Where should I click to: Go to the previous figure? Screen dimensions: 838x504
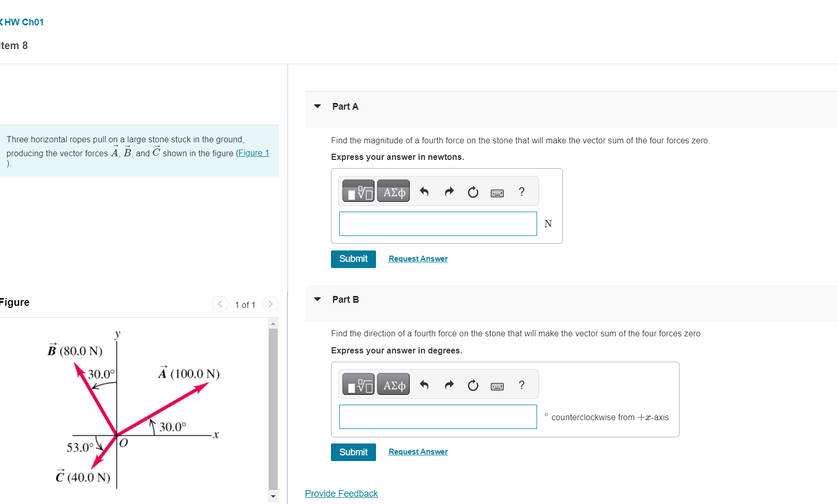point(220,304)
